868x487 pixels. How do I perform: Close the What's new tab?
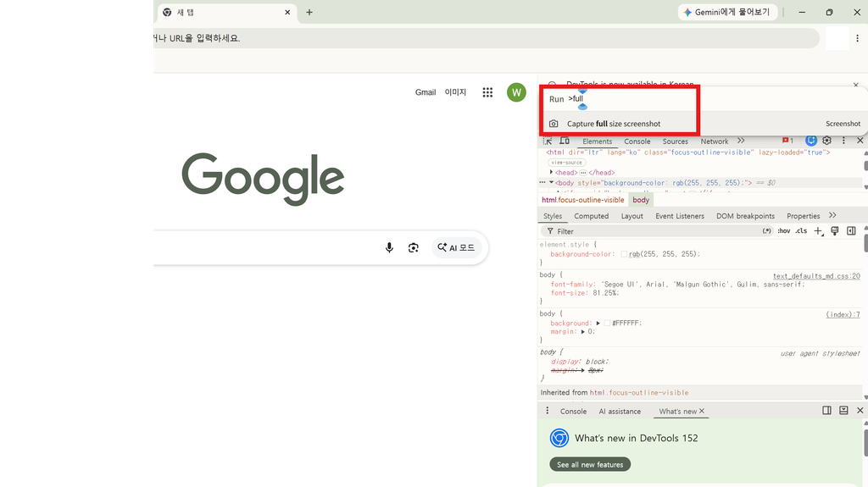(701, 411)
